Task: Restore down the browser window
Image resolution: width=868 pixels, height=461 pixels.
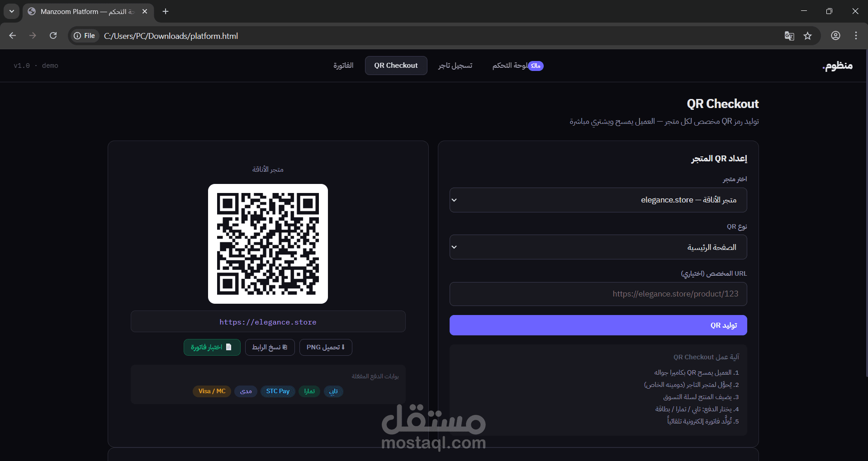Action: [x=829, y=11]
